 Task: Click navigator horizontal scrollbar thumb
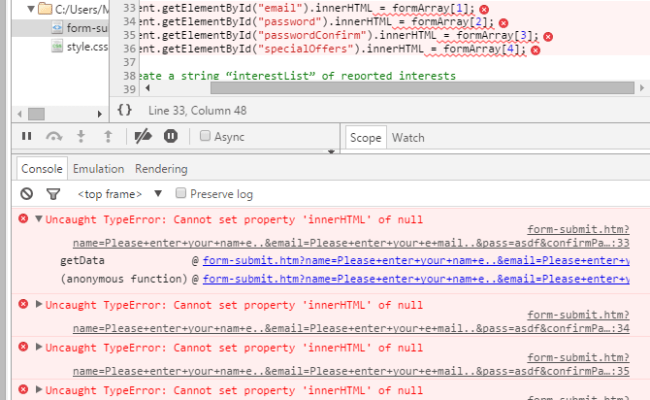[36, 114]
